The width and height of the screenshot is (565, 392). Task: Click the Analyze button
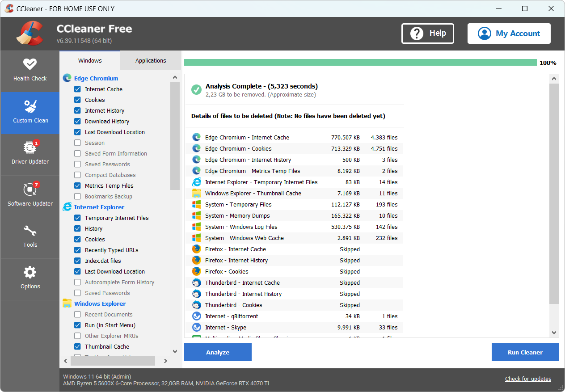click(218, 352)
